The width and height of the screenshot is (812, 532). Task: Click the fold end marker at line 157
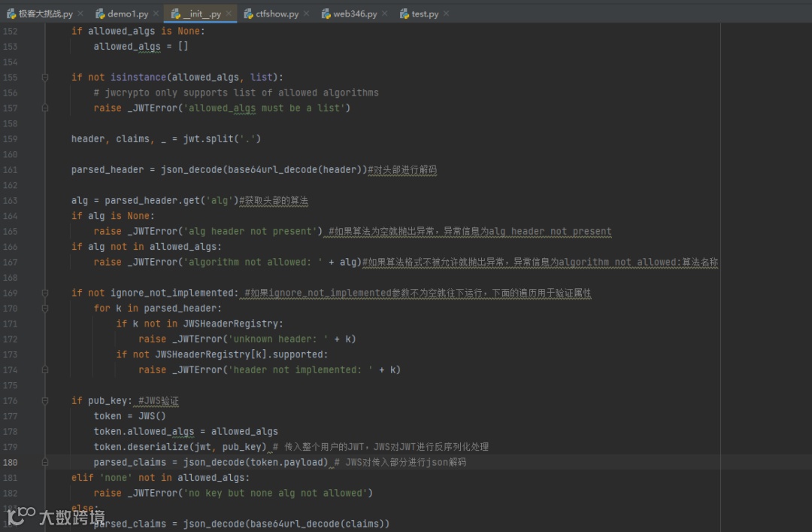click(45, 108)
